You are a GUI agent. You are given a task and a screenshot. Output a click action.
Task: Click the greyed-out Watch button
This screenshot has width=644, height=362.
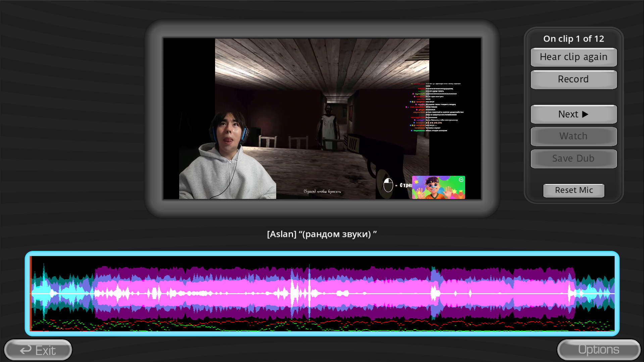(x=574, y=136)
